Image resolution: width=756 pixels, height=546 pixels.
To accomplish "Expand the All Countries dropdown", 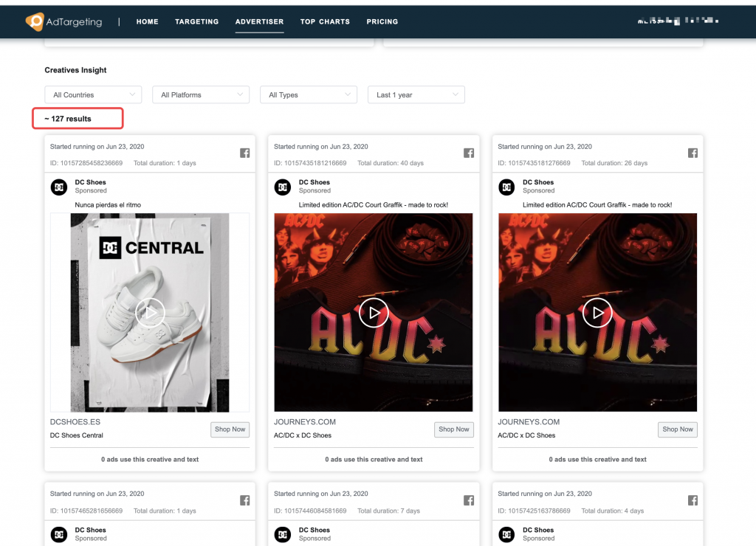I will pyautogui.click(x=93, y=94).
